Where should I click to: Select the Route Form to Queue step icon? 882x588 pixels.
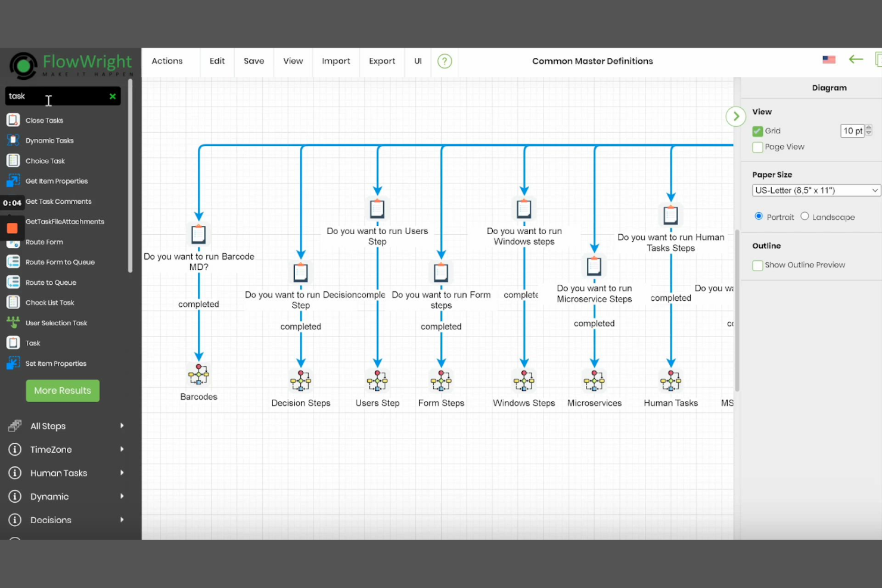13,262
